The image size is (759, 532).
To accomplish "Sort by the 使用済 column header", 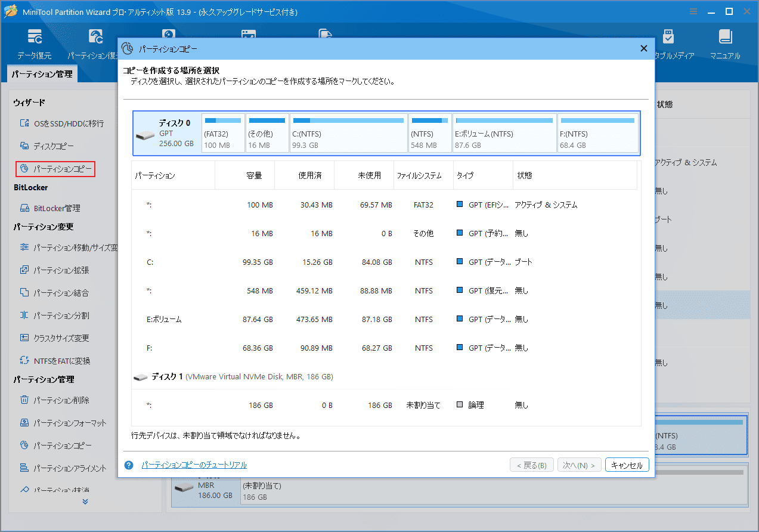I will point(304,175).
